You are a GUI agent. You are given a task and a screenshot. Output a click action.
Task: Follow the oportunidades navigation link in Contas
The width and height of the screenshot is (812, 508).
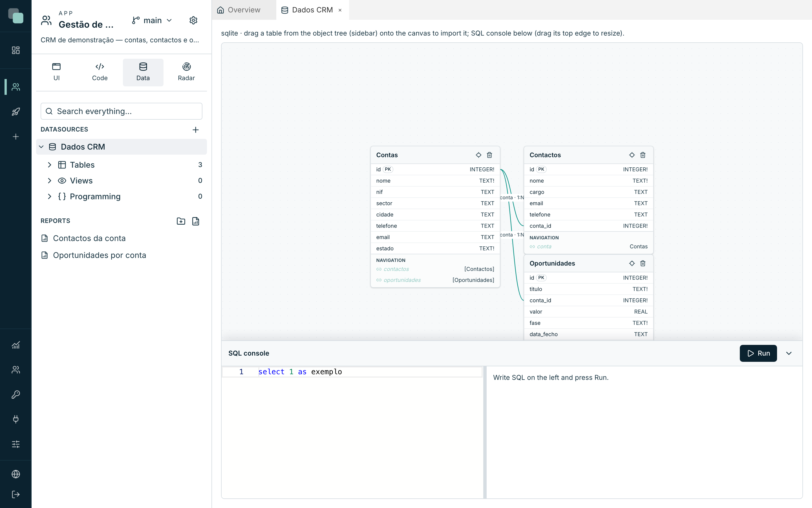402,280
